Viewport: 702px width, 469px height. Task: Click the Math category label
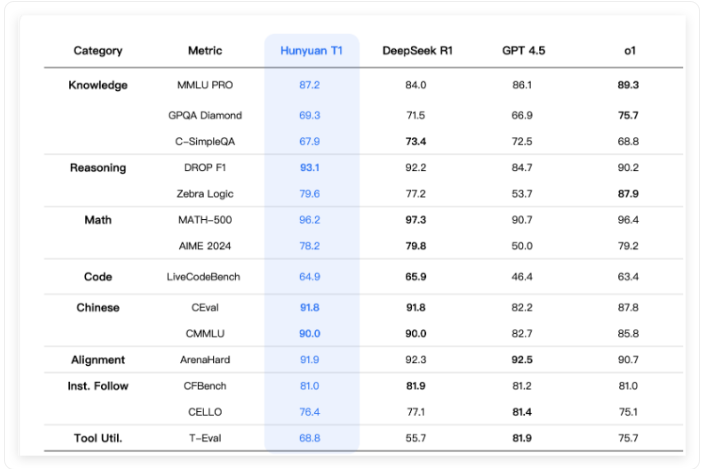[98, 220]
